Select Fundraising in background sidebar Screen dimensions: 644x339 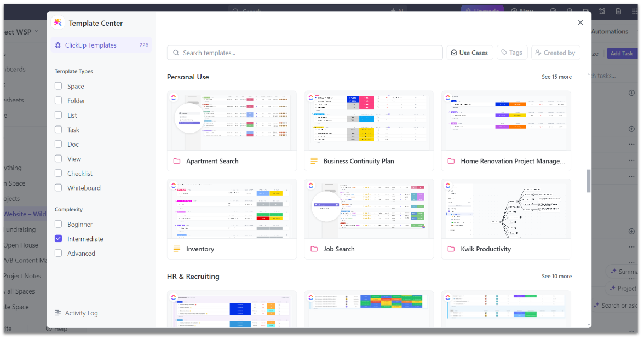point(19,229)
